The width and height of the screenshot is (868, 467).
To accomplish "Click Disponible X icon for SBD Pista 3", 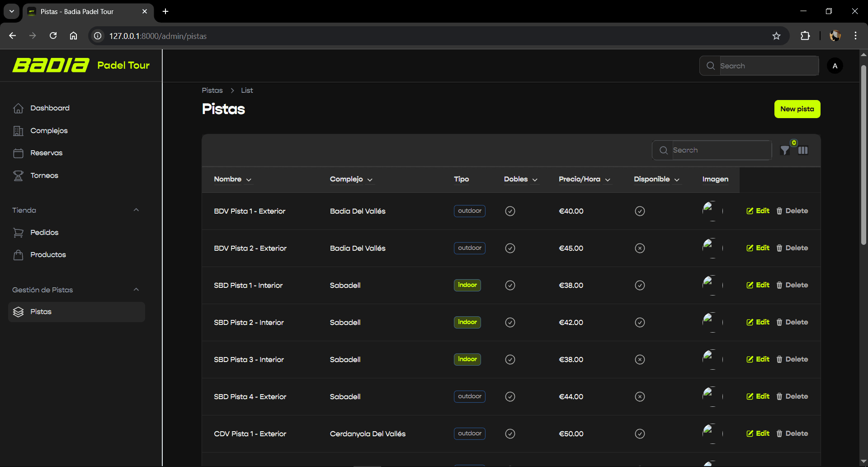I will tap(640, 359).
